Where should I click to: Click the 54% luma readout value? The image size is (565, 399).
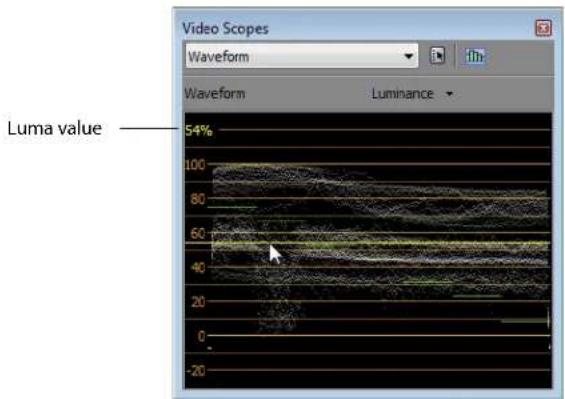pyautogui.click(x=199, y=130)
